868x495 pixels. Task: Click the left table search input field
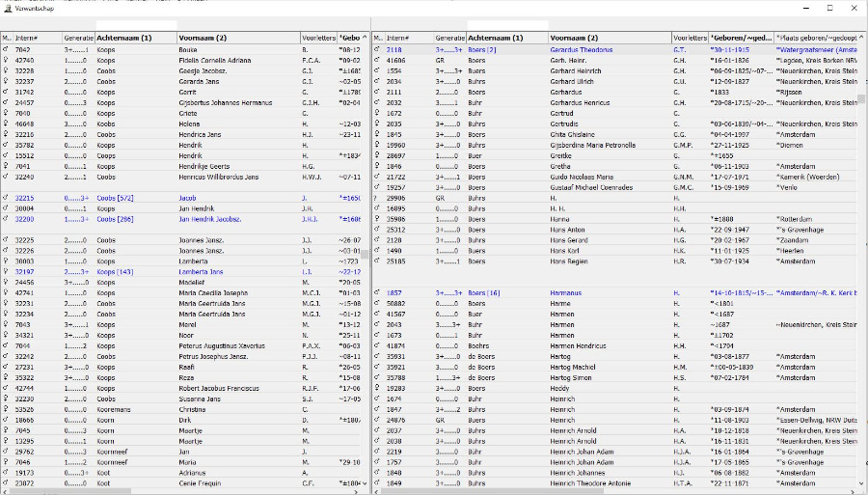point(135,25)
